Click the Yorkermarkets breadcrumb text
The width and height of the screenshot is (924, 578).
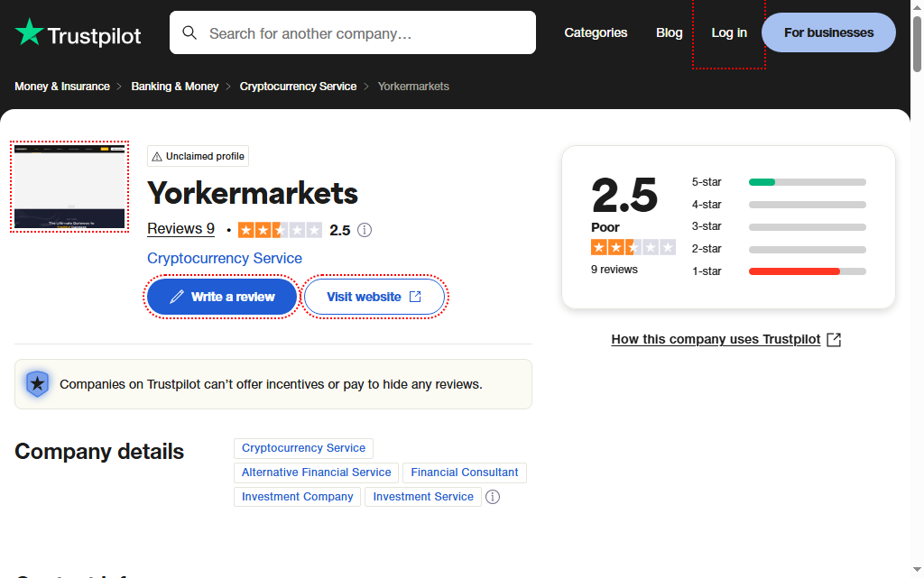pos(413,87)
